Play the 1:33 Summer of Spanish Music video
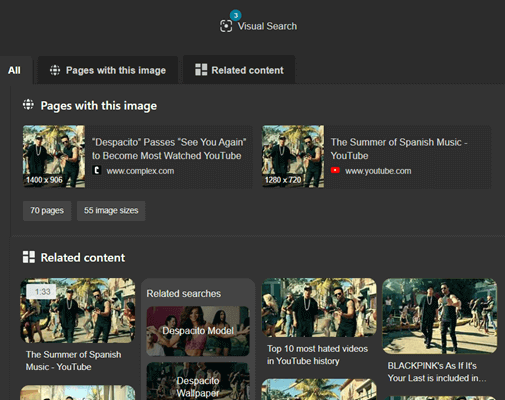This screenshot has width=505, height=400. (x=78, y=310)
